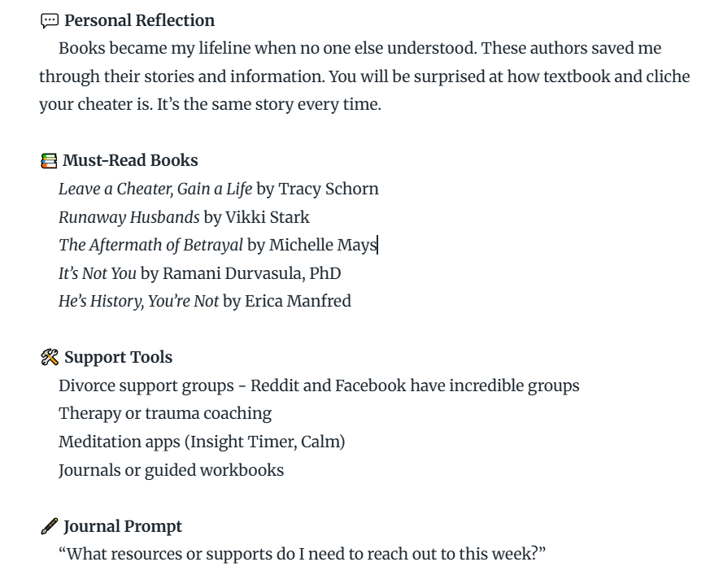The image size is (710, 588).
Task: Click the Journals or guided workbooks line
Action: [x=171, y=470]
